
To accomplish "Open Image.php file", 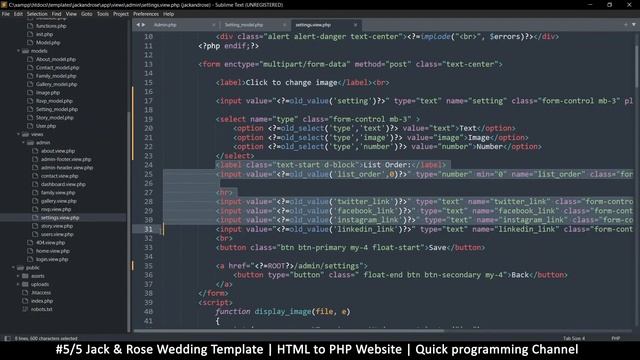I will pos(48,93).
